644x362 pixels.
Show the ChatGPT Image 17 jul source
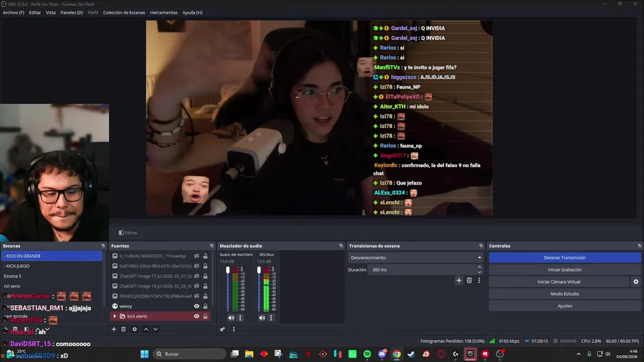[x=197, y=276]
